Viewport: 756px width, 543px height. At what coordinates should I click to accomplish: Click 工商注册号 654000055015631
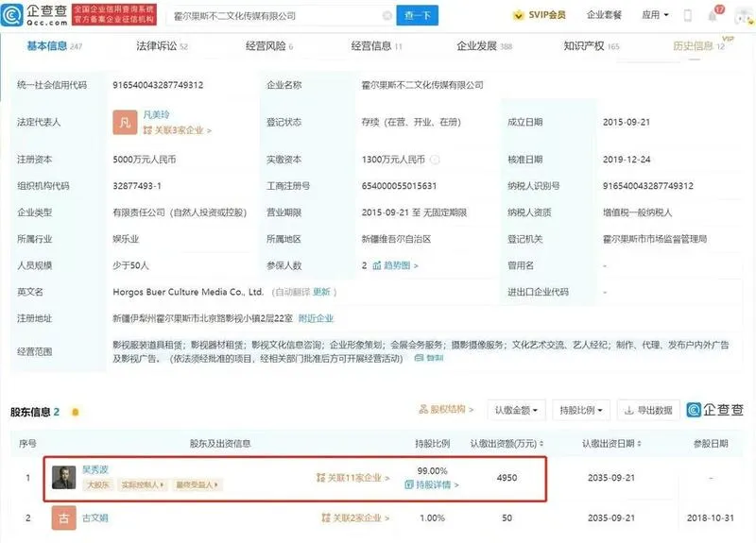click(x=399, y=186)
